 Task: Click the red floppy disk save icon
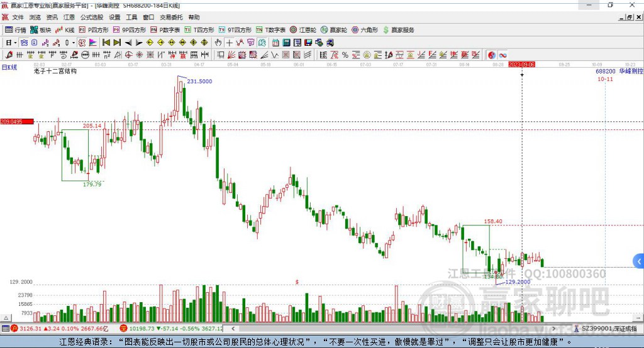click(308, 43)
